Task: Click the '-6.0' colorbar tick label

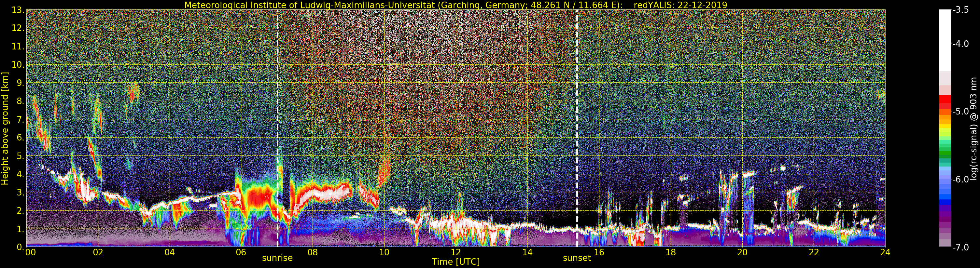Action: 960,180
